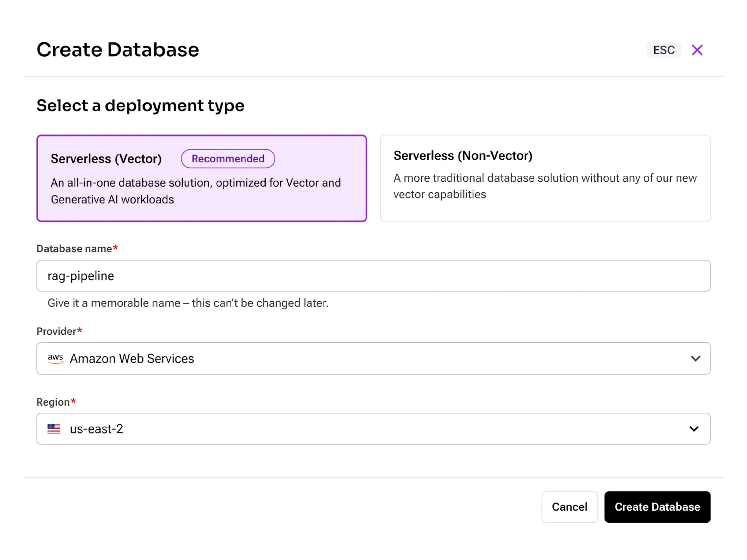This screenshot has height=560, width=747.
Task: Click the black Create Database button
Action: click(657, 507)
